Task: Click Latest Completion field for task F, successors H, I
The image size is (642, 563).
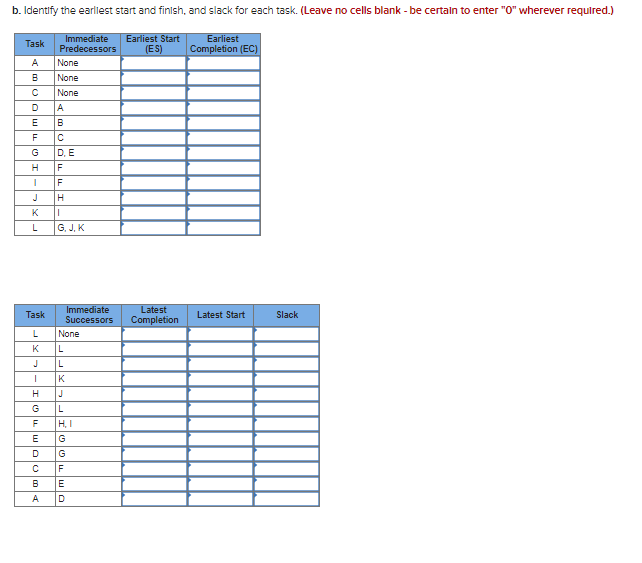Action: 154,424
